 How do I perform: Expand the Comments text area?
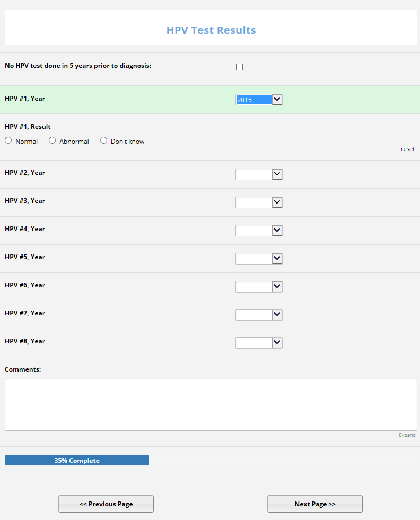pos(407,435)
